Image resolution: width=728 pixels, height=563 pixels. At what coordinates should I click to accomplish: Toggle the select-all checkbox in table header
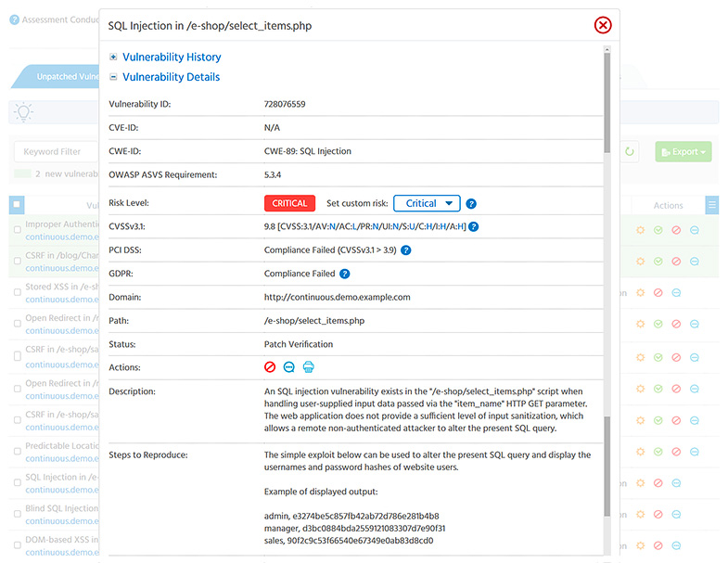pyautogui.click(x=17, y=205)
